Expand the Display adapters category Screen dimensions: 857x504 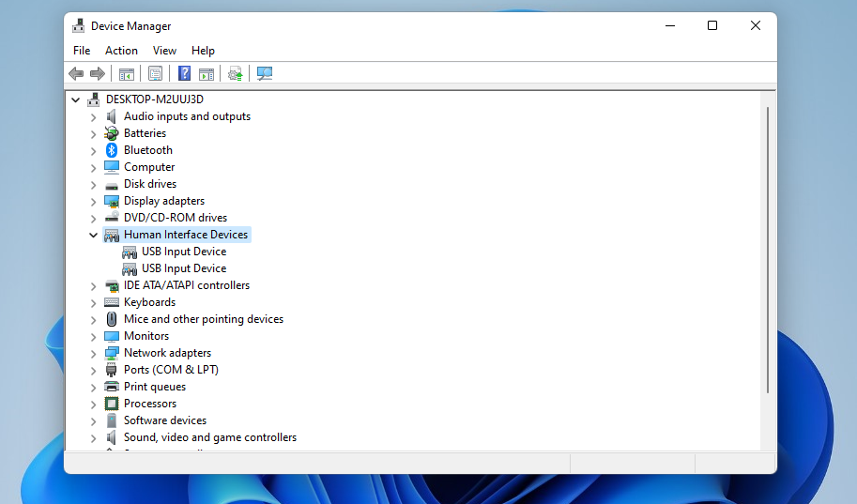(93, 201)
